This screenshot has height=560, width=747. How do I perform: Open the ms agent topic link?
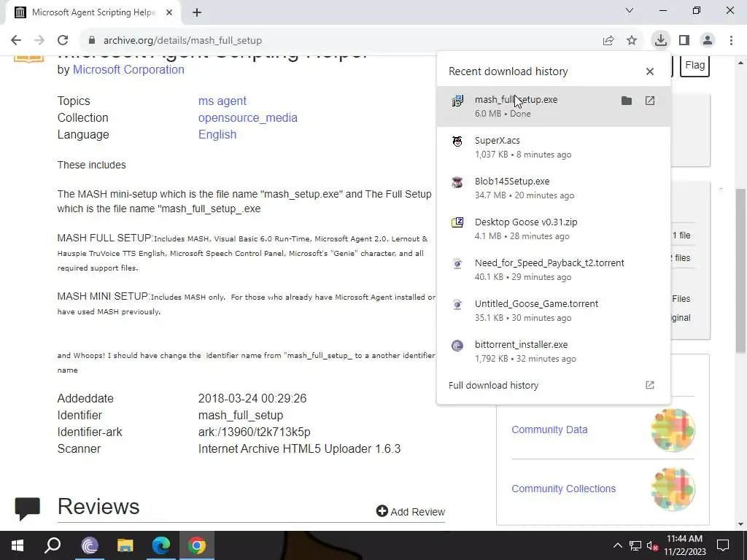(222, 101)
